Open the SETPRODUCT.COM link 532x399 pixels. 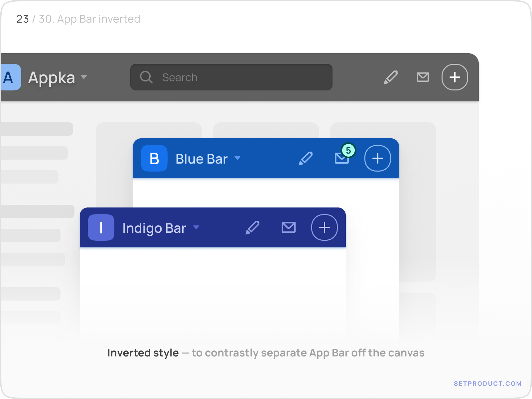(x=487, y=383)
